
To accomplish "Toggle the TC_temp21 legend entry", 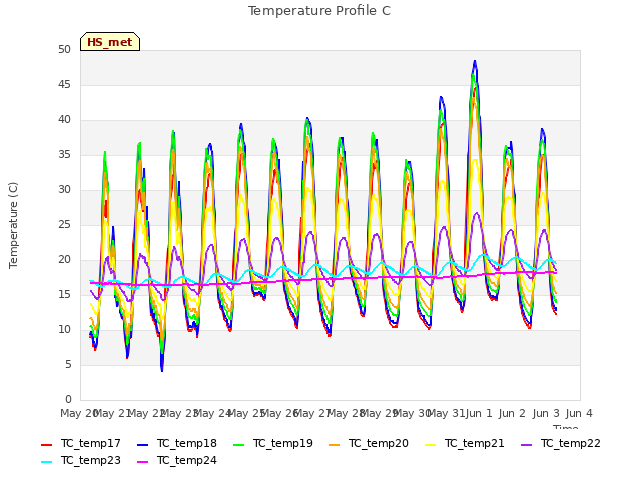I will click(x=464, y=443).
